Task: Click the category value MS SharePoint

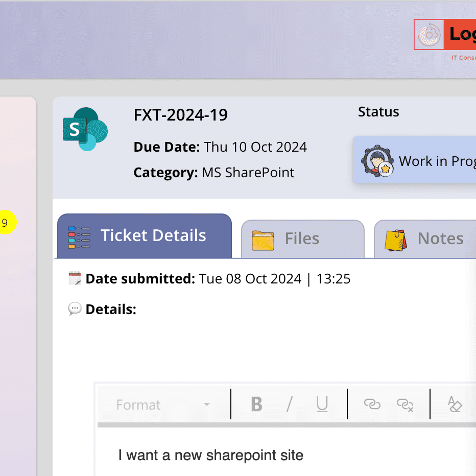Action: click(x=248, y=173)
